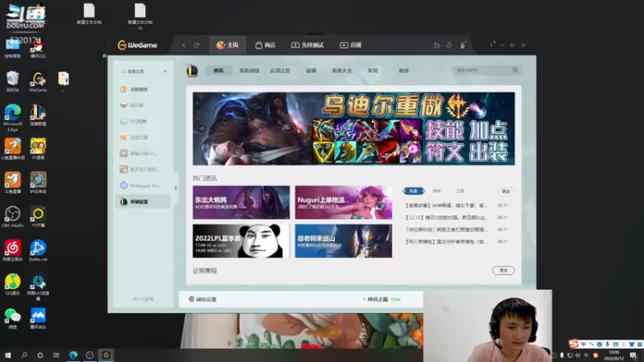Viewport: 644px width, 362px height.
Task: Click the WeGame taskbar icon
Action: coord(106,355)
